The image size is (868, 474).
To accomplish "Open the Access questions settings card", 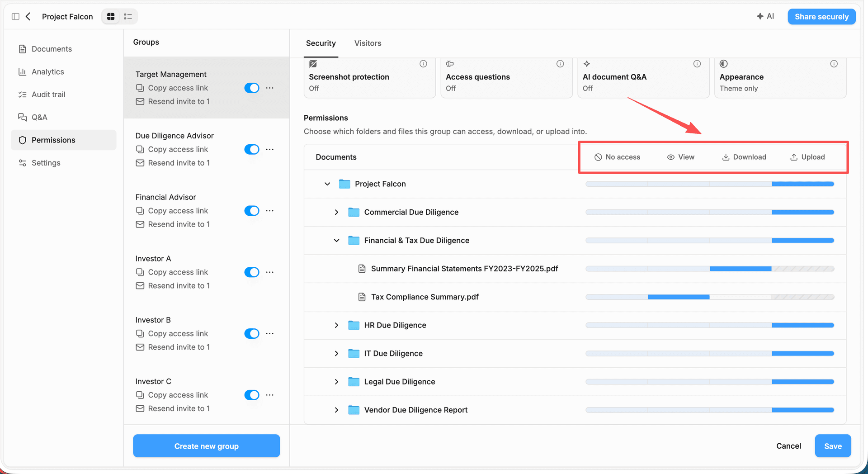I will [x=506, y=77].
